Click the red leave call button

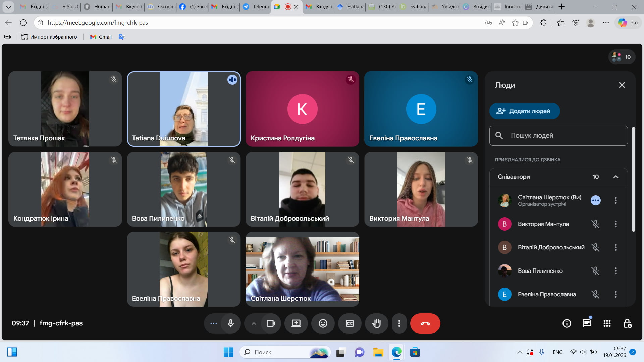point(425,323)
